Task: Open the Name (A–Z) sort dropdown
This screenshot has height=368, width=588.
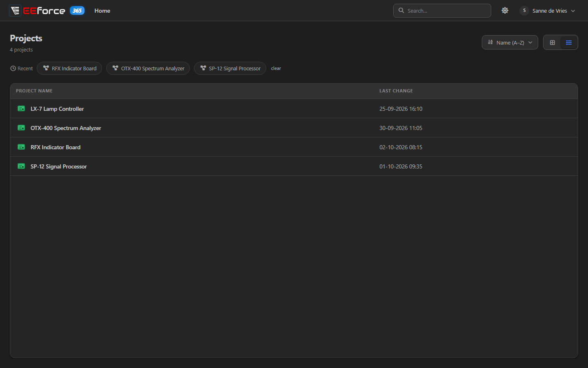Action: coord(510,43)
